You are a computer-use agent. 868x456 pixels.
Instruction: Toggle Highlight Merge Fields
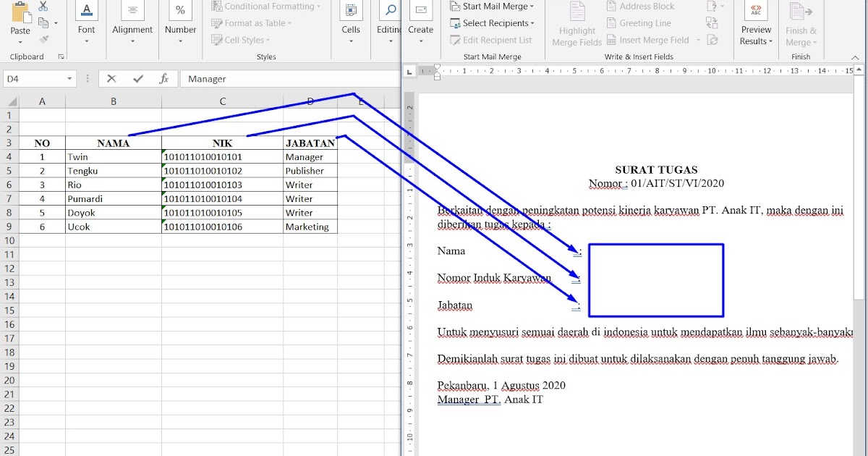click(576, 22)
